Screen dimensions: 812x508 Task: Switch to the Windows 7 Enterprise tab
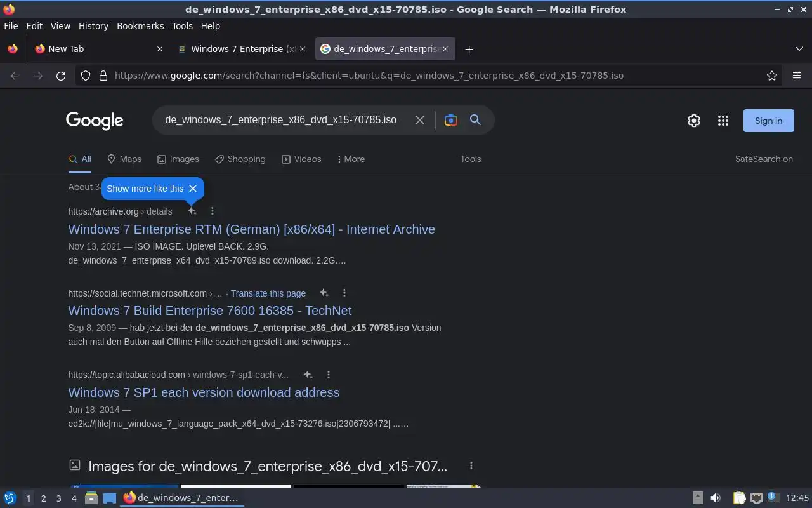[x=241, y=49]
